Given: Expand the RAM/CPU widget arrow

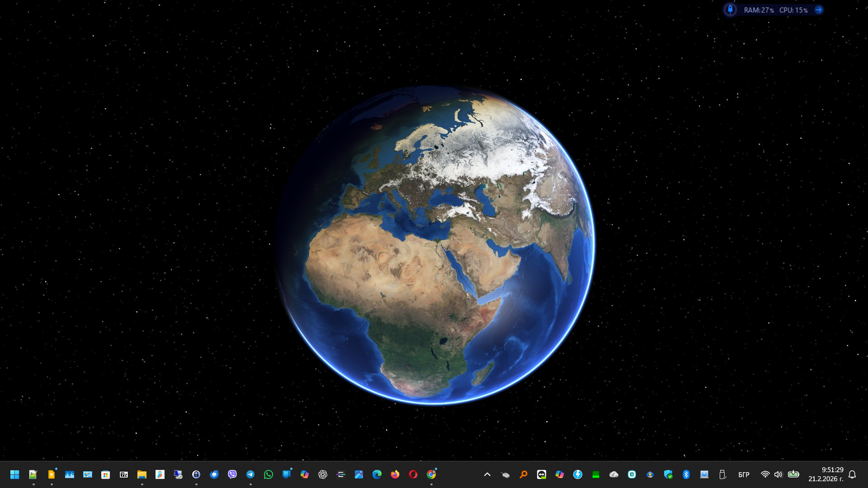Looking at the screenshot, I should pos(819,9).
